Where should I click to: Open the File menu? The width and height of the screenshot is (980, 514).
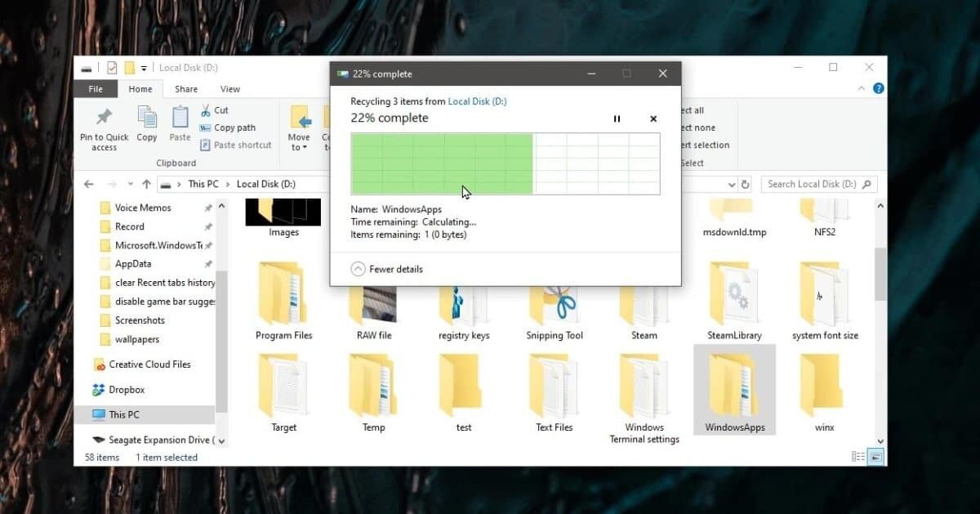click(x=96, y=88)
